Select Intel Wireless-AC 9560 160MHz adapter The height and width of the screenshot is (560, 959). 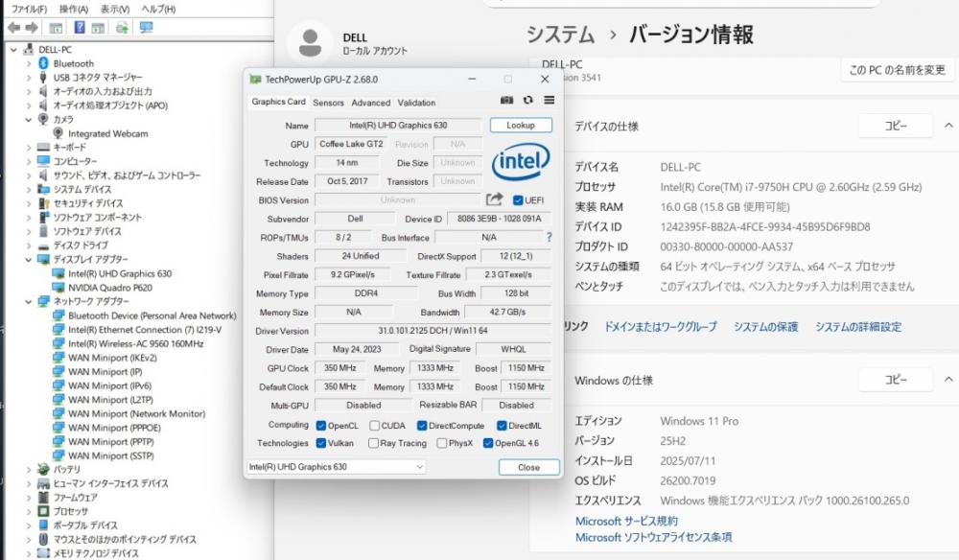[x=136, y=343]
